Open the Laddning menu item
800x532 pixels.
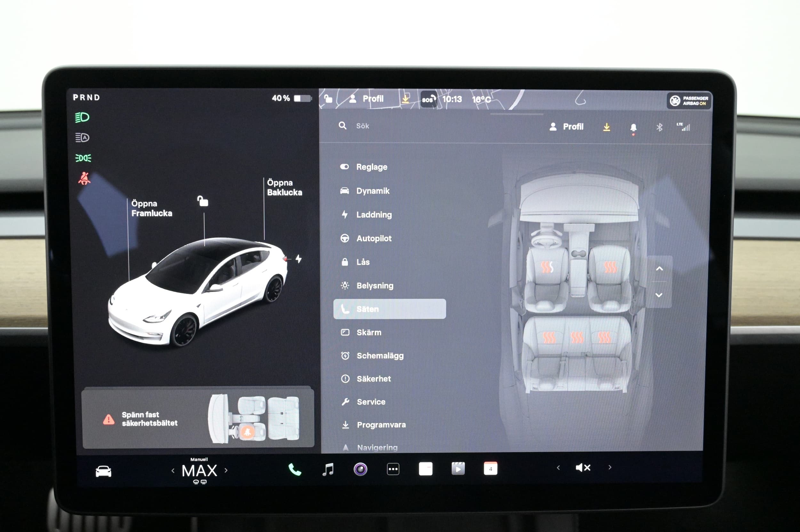point(374,215)
